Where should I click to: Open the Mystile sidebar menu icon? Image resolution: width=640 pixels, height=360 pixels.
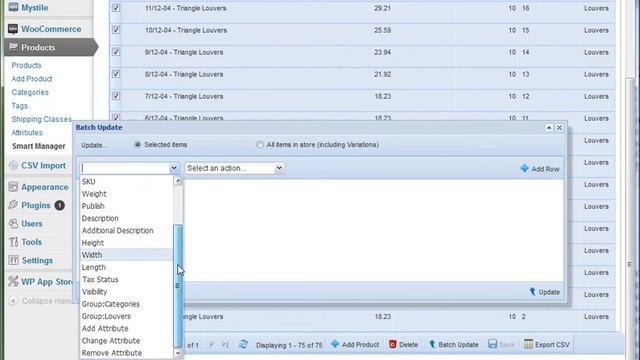pos(13,7)
